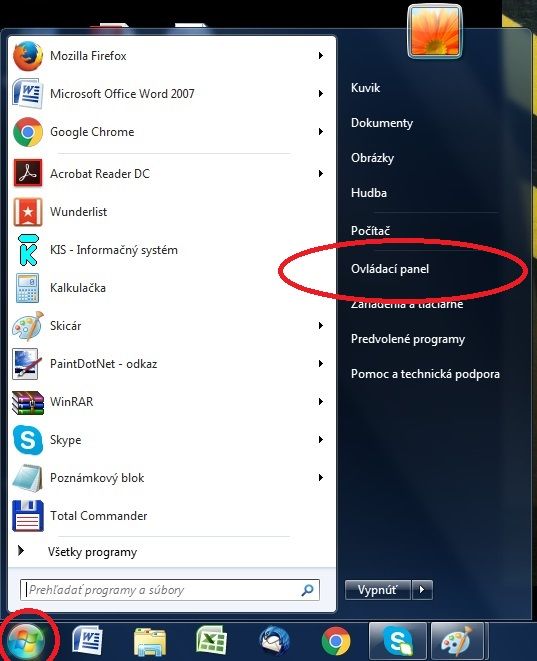Screen dimensions: 537x661
Task: Open Pomoc a technická podpora
Action: pos(425,374)
